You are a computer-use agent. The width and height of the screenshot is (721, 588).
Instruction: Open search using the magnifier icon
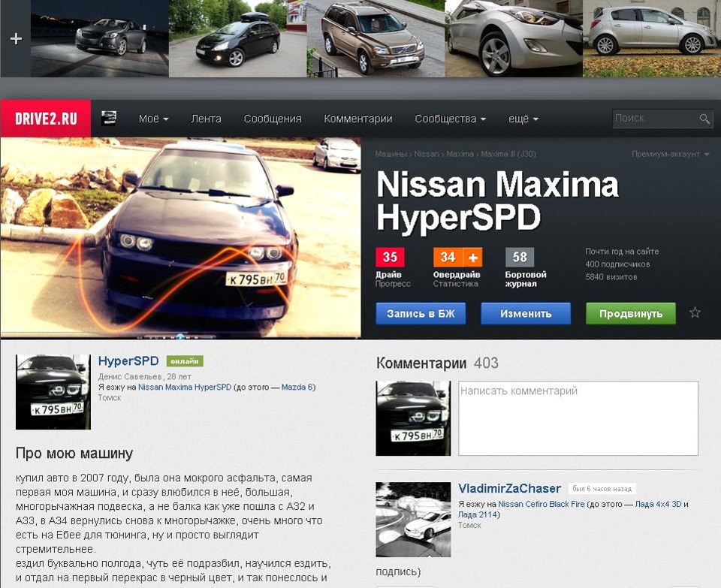(x=704, y=119)
